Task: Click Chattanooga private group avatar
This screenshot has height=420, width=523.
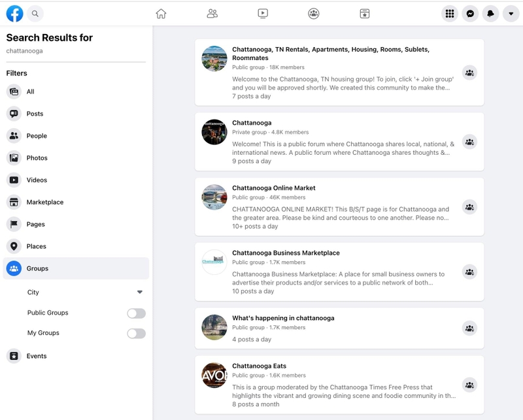Action: [x=214, y=132]
